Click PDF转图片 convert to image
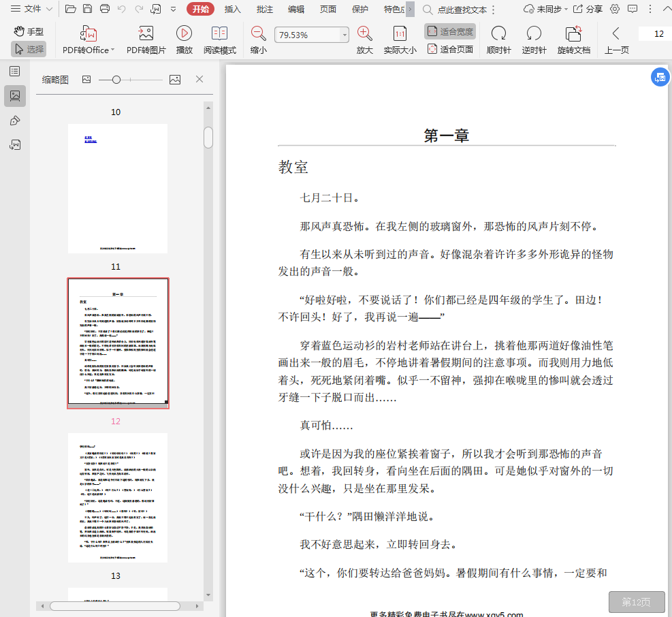The height and width of the screenshot is (617, 672). coord(146,40)
